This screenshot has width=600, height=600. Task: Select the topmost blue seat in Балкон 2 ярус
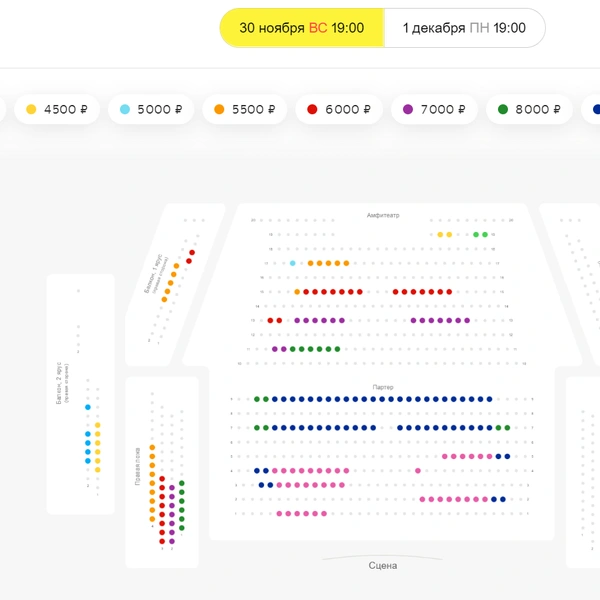(88, 407)
